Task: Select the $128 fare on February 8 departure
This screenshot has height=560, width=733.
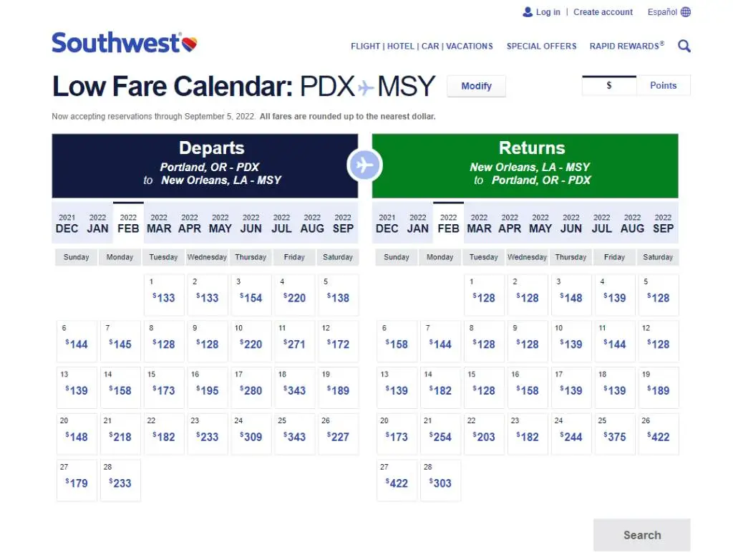Action: [x=164, y=342]
